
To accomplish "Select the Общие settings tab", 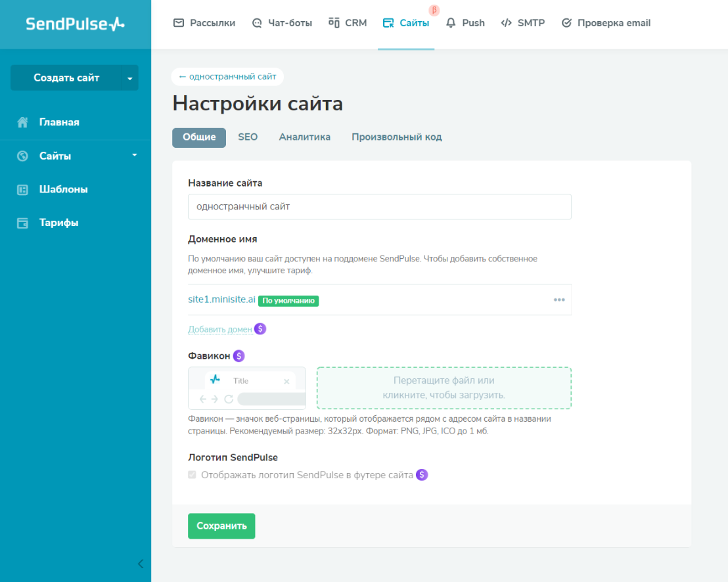I will point(199,137).
